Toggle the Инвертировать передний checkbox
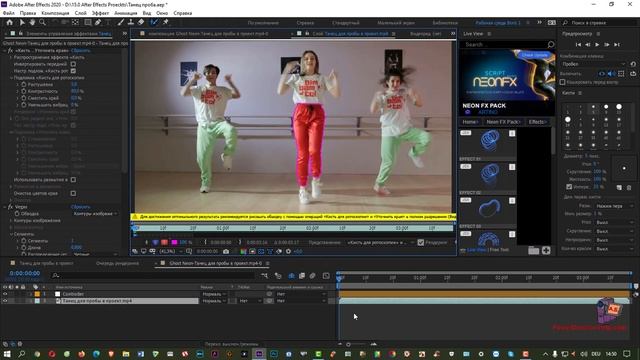 click(73, 64)
